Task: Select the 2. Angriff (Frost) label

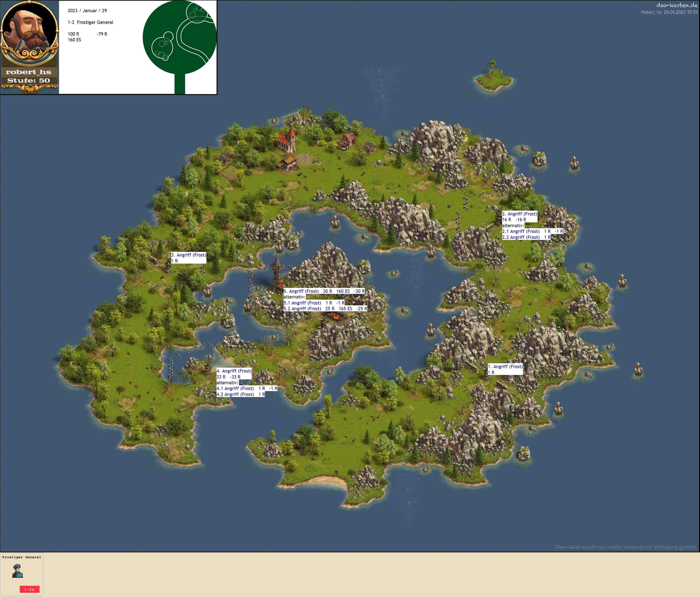Action: [519, 214]
